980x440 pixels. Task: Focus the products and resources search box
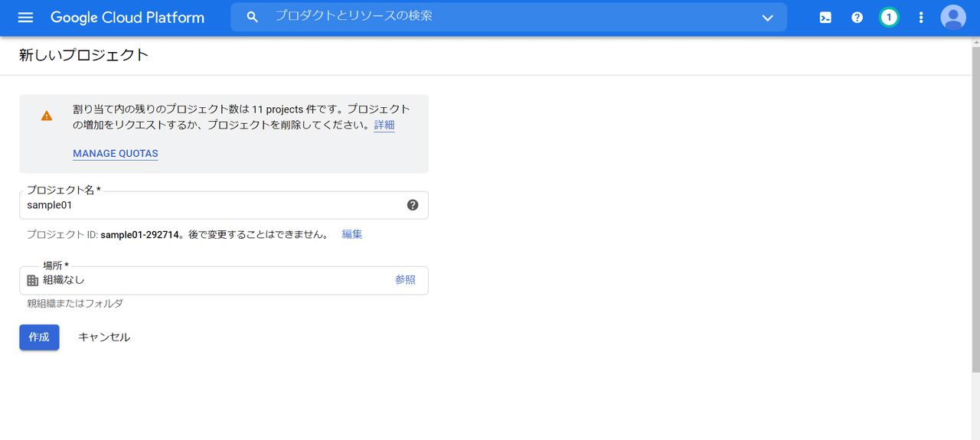point(508,17)
